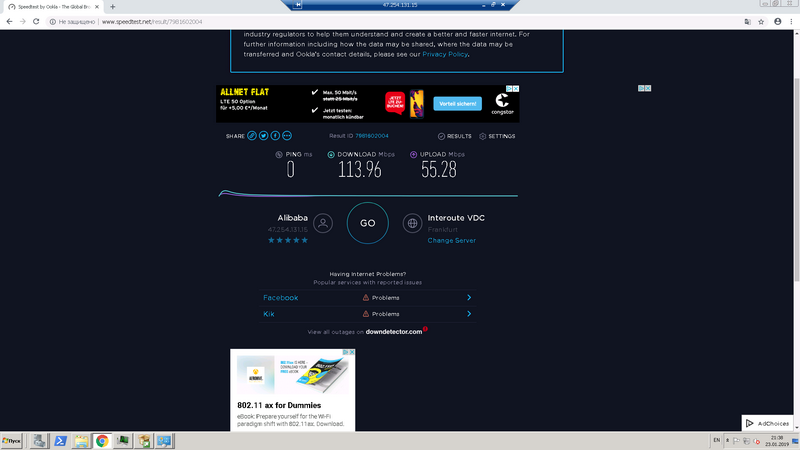
Task: Click the Alibaba ISP user icon
Action: 323,223
